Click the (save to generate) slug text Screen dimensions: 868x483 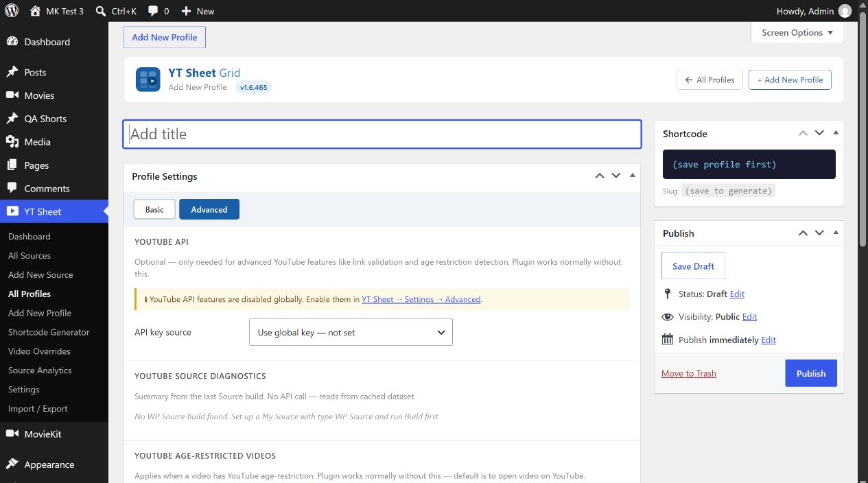point(729,191)
